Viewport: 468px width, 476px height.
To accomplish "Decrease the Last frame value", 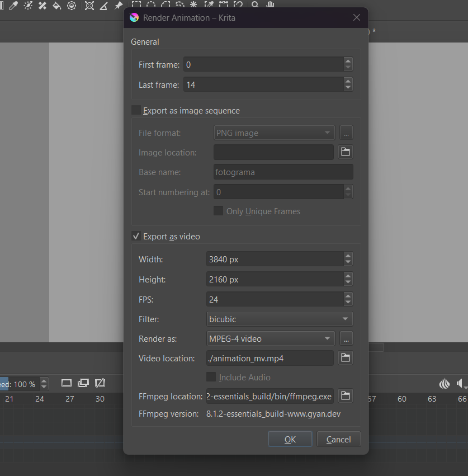I will 348,88.
